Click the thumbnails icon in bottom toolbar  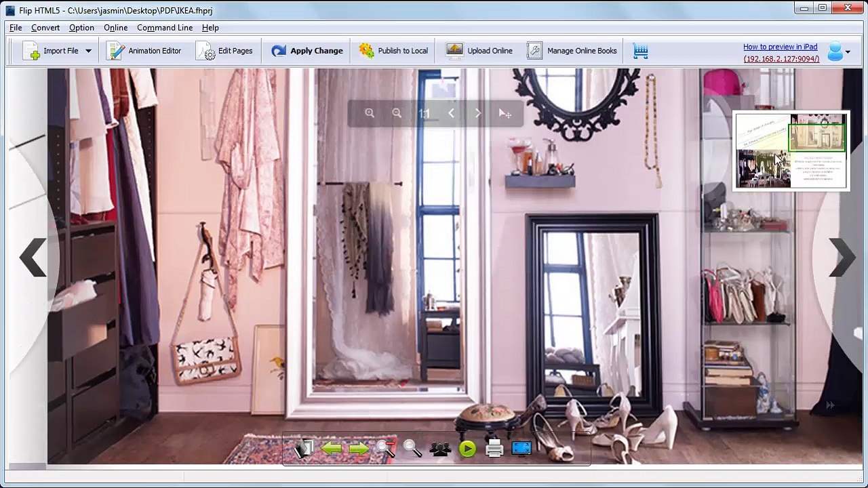[x=304, y=448]
